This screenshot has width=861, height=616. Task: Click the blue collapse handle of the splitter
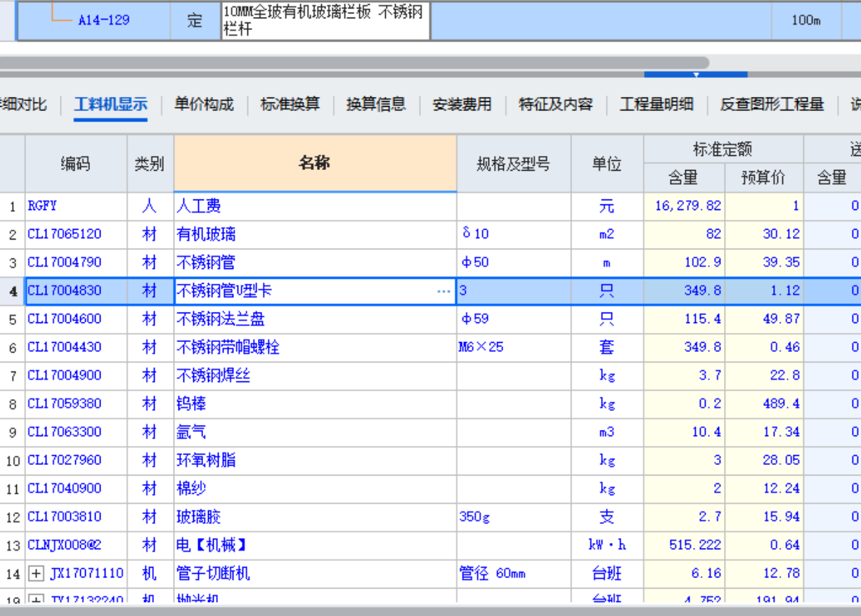pyautogui.click(x=696, y=74)
